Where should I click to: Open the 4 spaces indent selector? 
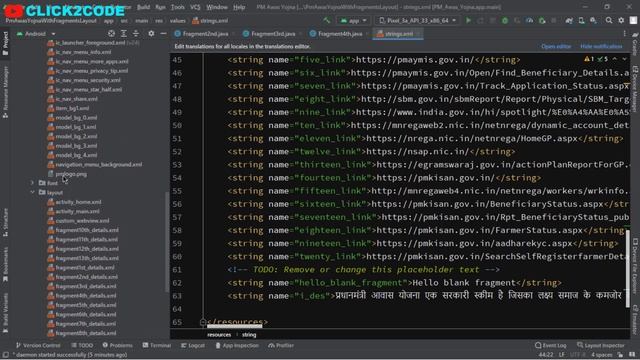pos(602,355)
